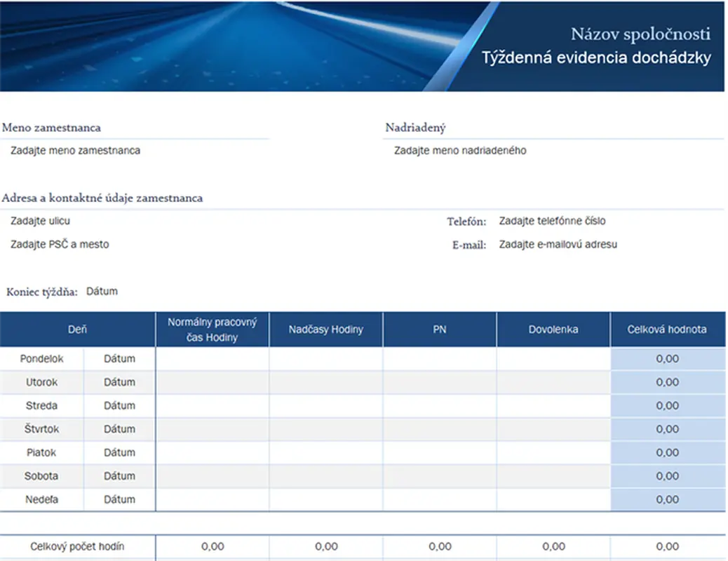Click the 'Nadriadený' section label
Screen dimensions: 728x561
click(415, 128)
